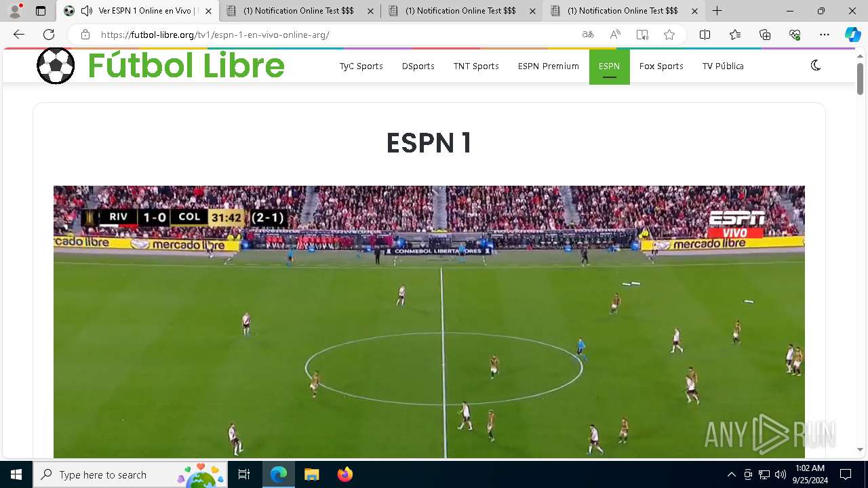Open File Explorer taskbar icon
The height and width of the screenshot is (488, 868).
[x=311, y=474]
